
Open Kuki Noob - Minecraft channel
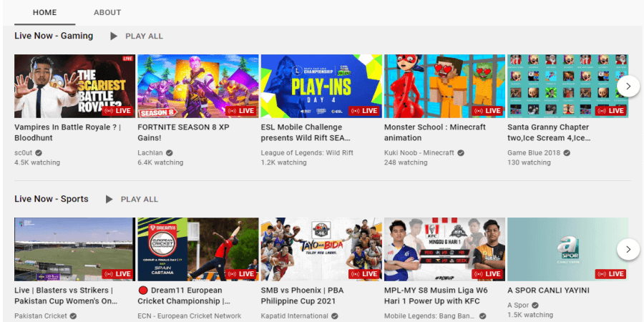(x=419, y=153)
